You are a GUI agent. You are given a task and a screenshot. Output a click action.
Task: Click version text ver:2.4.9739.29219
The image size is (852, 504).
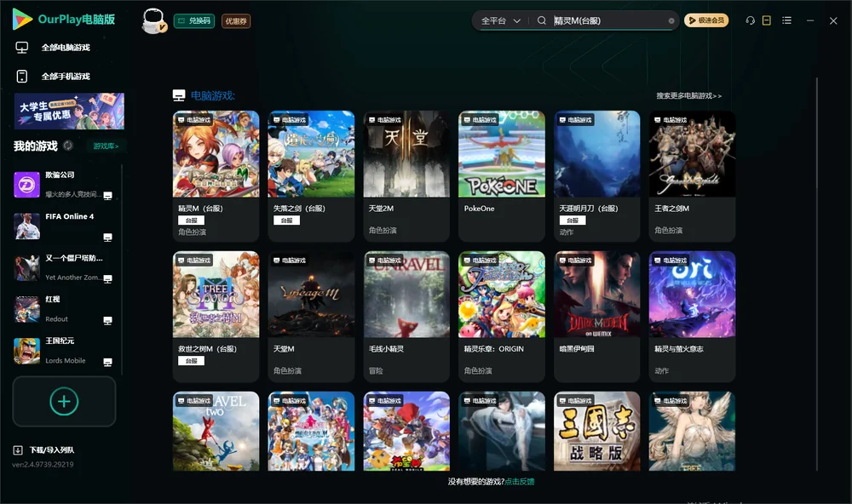pos(43,464)
